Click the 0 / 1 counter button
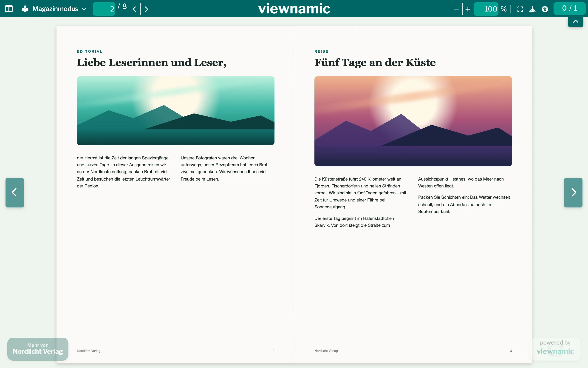 (x=570, y=8)
